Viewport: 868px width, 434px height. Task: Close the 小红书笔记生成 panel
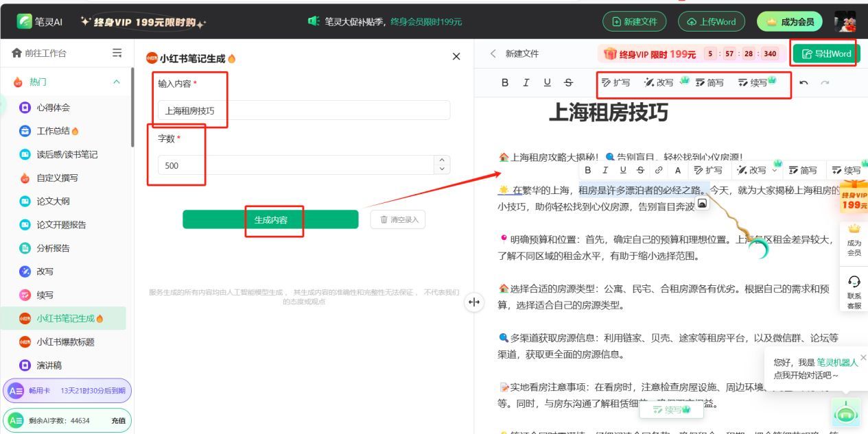click(456, 57)
